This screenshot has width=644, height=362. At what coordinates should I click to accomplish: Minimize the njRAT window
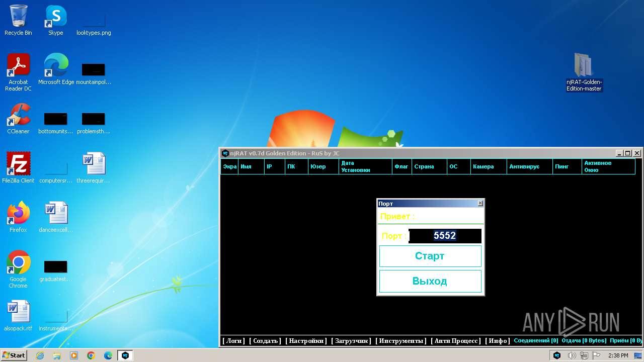[620, 153]
